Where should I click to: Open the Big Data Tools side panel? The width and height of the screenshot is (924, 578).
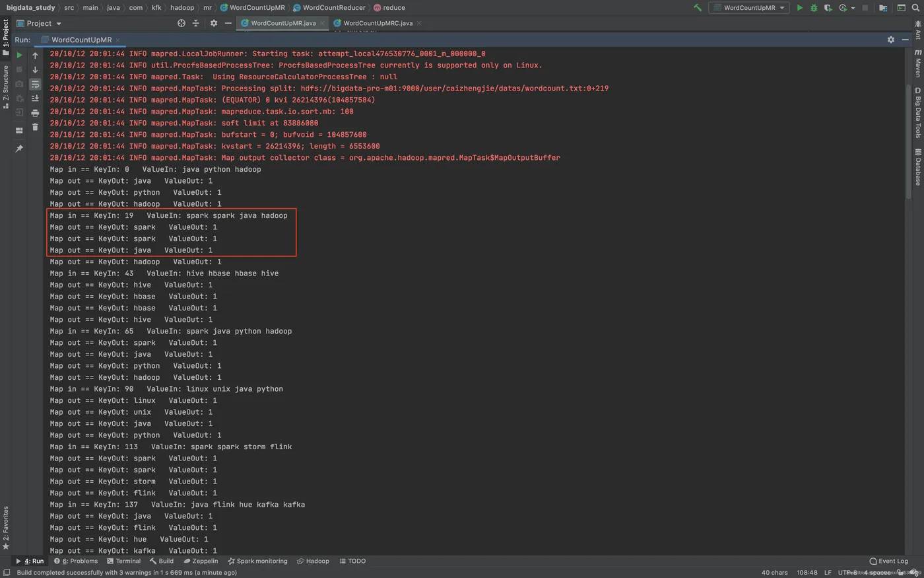coord(917,112)
